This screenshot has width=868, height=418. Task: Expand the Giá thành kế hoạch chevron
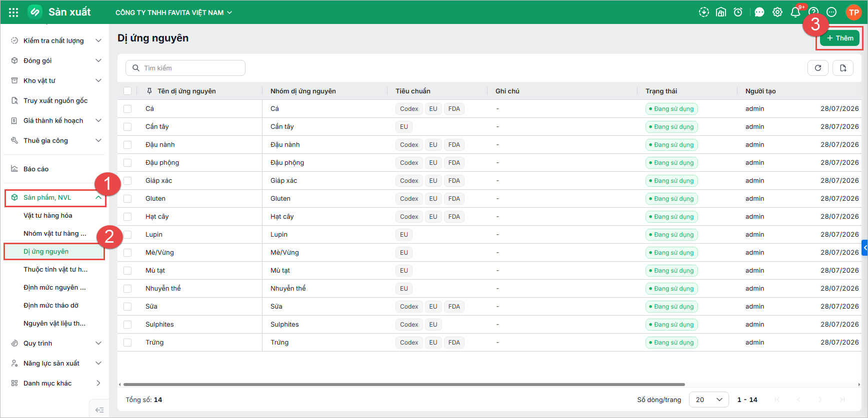pyautogui.click(x=98, y=120)
